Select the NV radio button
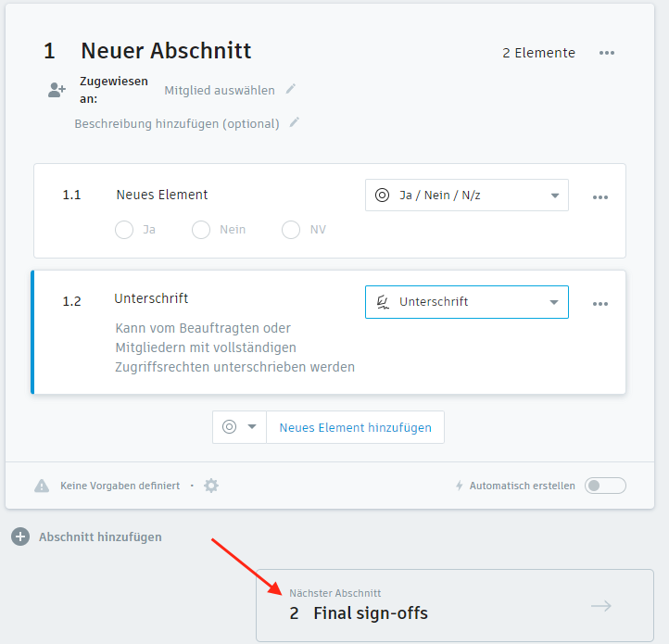Image resolution: width=669 pixels, height=644 pixels. point(291,230)
